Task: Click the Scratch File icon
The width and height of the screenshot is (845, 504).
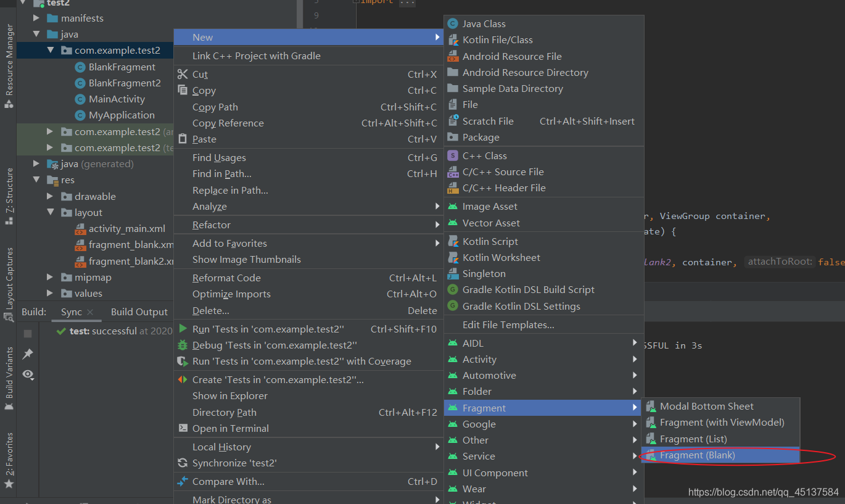Action: (453, 121)
